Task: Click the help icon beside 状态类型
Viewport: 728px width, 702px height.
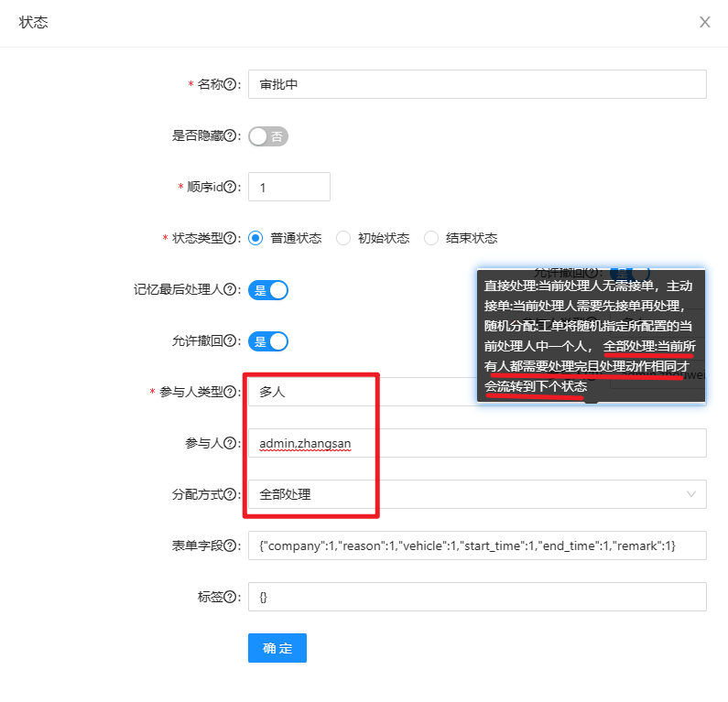Action: [x=230, y=239]
